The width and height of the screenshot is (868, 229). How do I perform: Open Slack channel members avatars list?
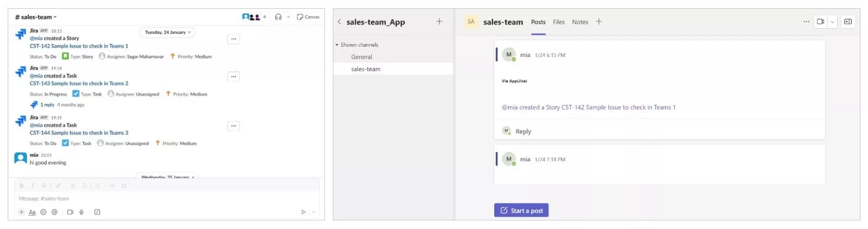(x=254, y=17)
